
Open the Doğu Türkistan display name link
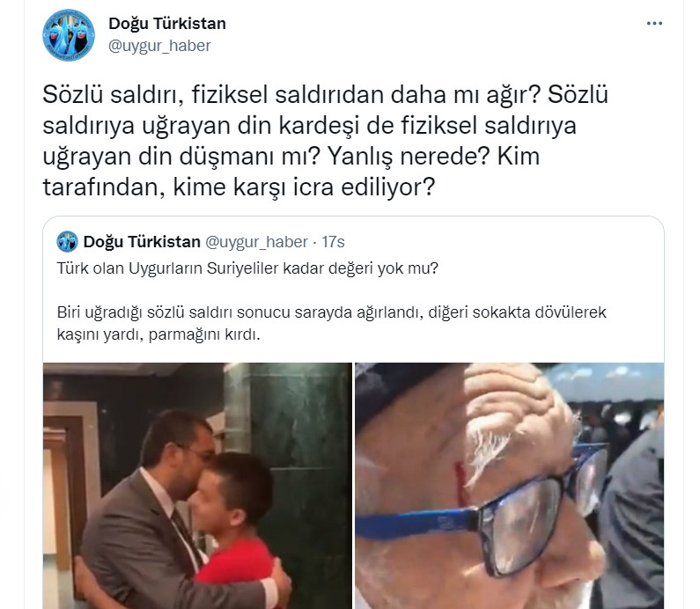(167, 24)
